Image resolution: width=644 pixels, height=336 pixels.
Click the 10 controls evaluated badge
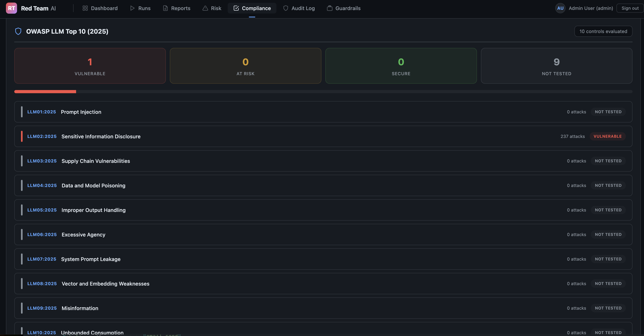click(603, 31)
